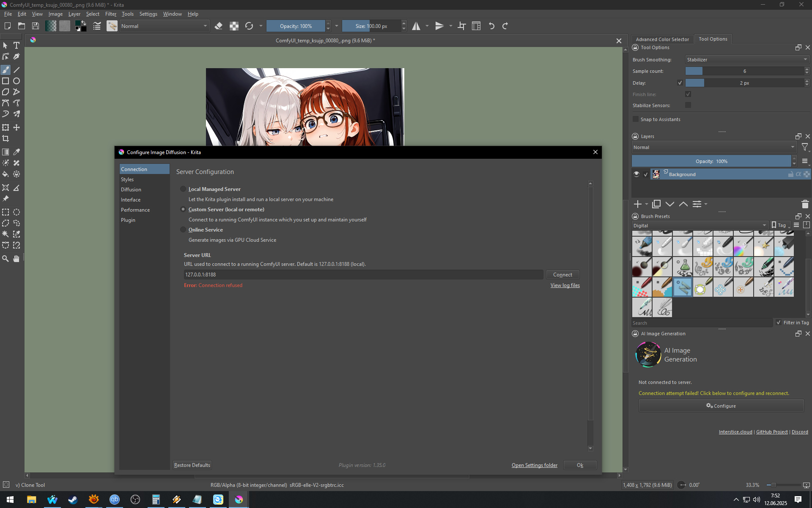Click the brush Opacity slider in toolbar
The height and width of the screenshot is (508, 812).
click(296, 26)
